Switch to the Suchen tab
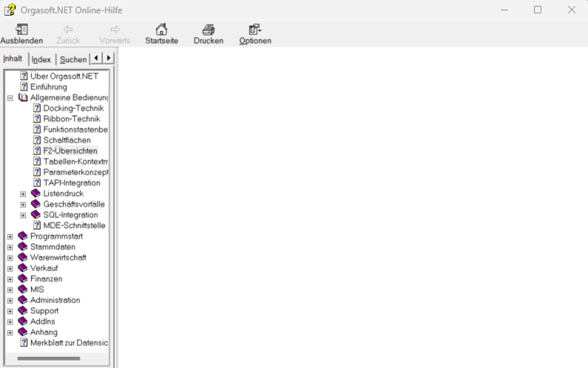 tap(73, 59)
